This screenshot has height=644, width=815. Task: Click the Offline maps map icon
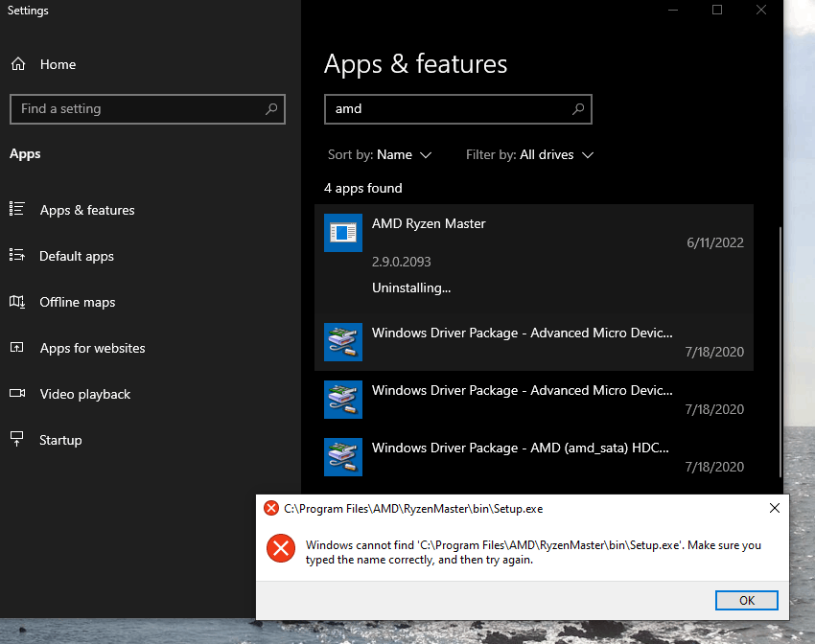tap(16, 301)
